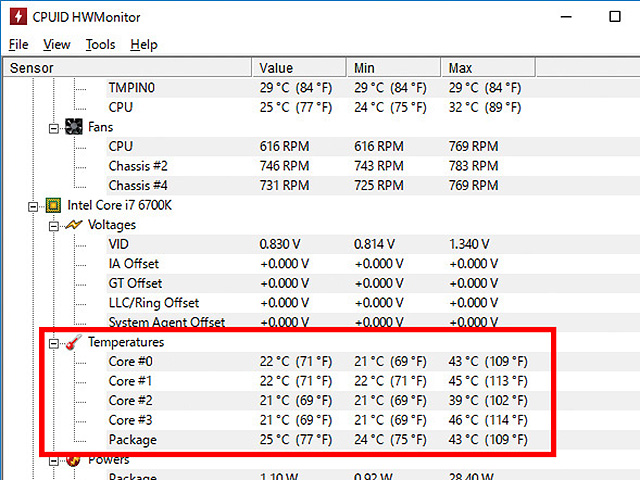Viewport: 640px width, 480px height.
Task: Maximize the HWMonitor window
Action: (615, 17)
